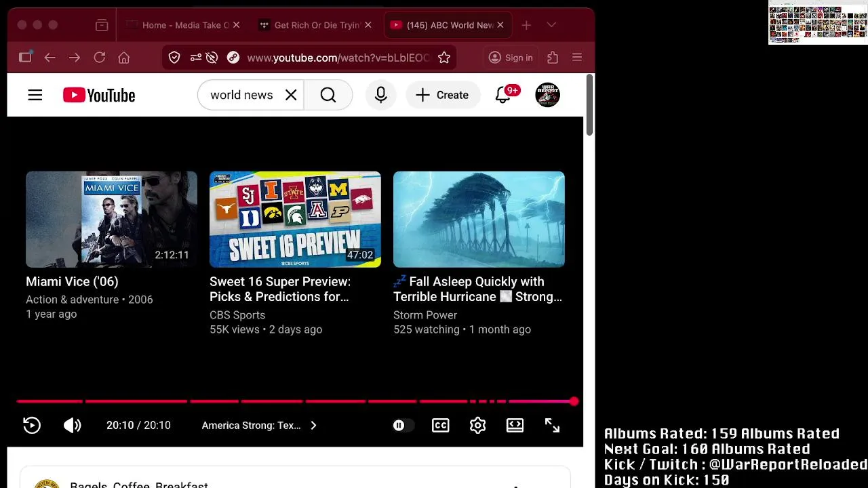List all tabs dropdown arrow
This screenshot has height=488, width=868.
[x=551, y=25]
